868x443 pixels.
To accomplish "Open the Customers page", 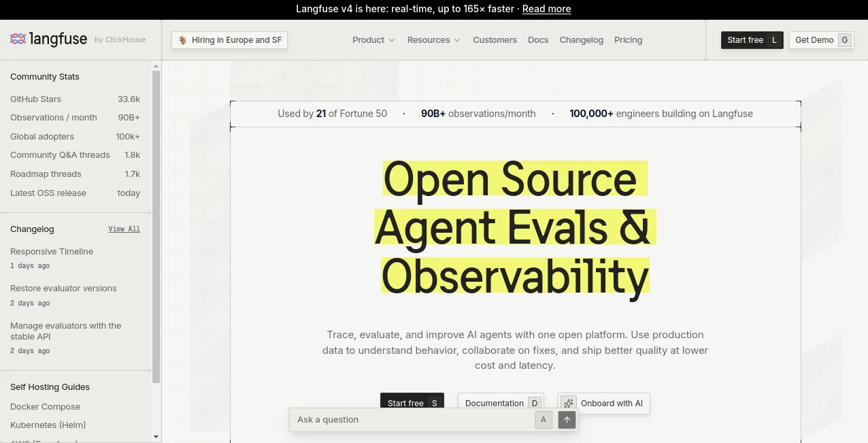I will [x=495, y=40].
